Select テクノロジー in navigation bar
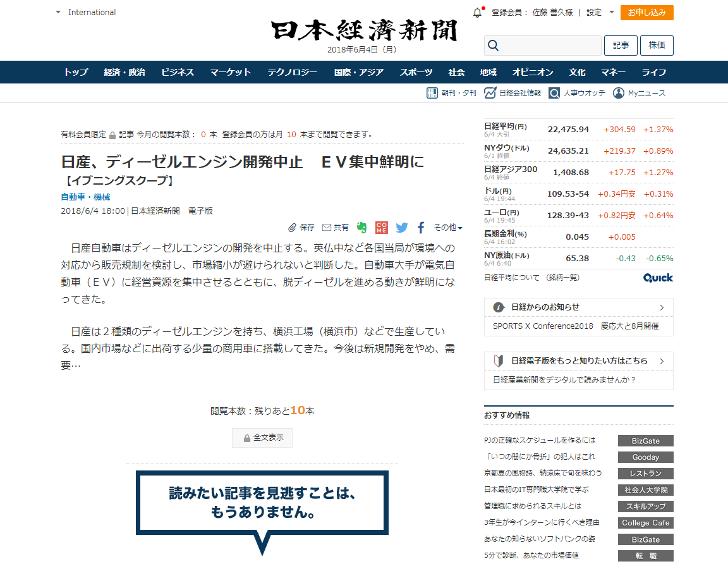The height and width of the screenshot is (571, 728). 293,72
